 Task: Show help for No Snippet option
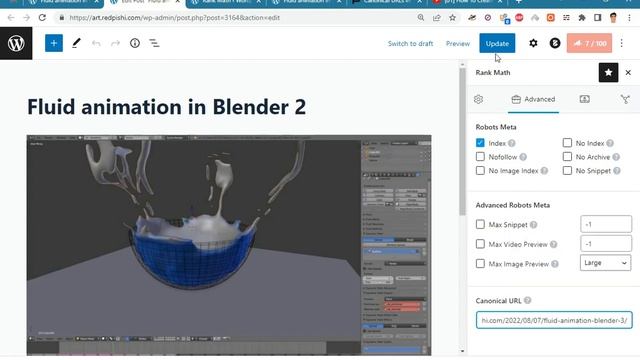[617, 171]
